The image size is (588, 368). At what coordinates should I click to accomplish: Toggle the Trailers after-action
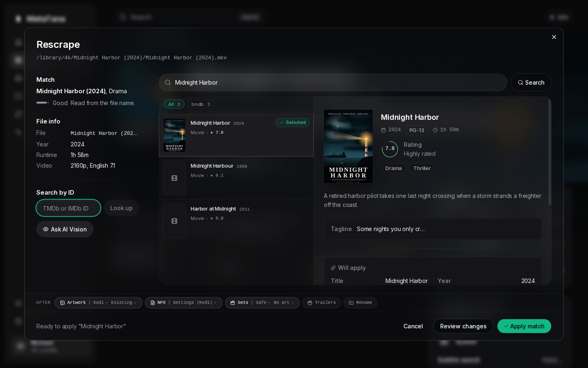[x=321, y=303]
